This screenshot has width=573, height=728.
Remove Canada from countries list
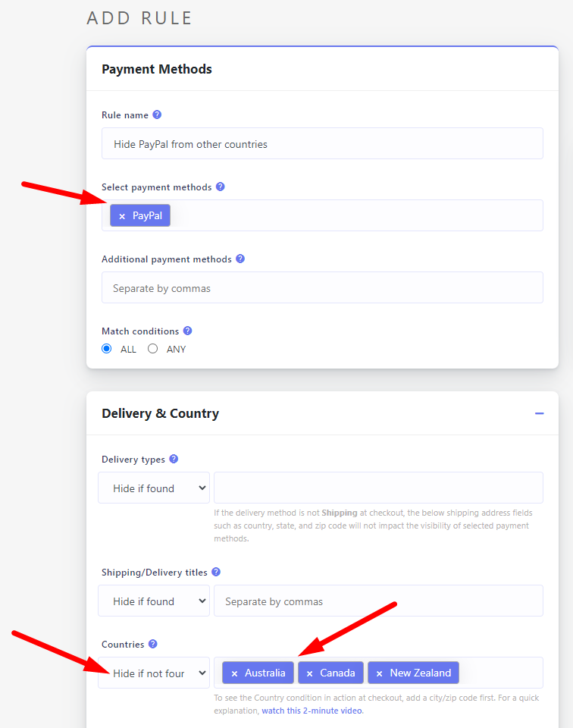309,673
